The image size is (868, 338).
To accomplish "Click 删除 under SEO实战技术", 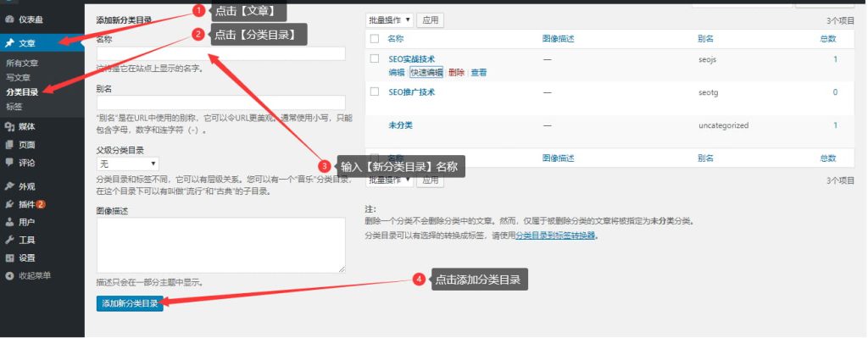I will [x=457, y=73].
